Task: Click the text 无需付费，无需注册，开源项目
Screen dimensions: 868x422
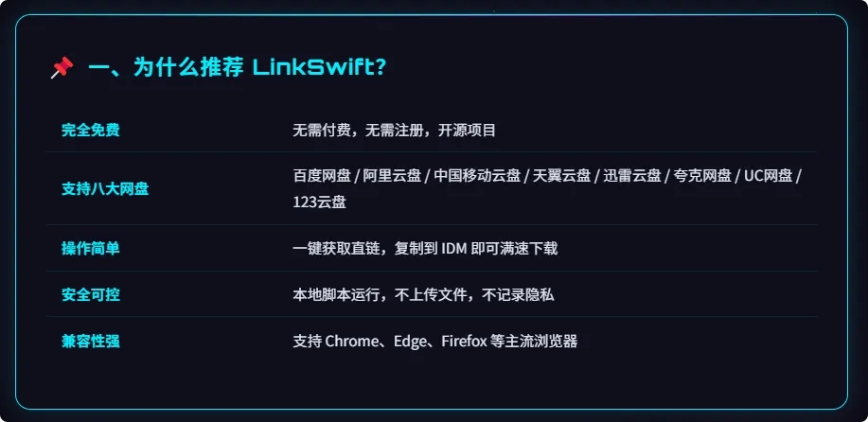Action: point(394,131)
